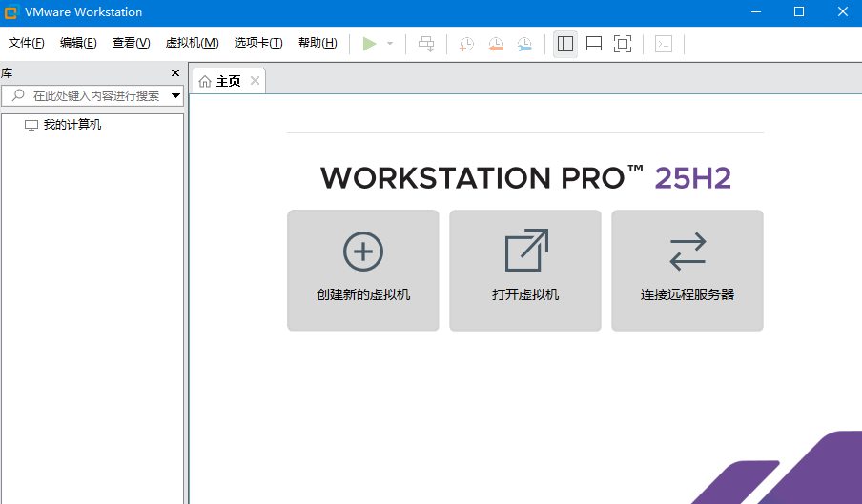Expand the library search dropdown arrow
The height and width of the screenshot is (504, 862).
175,95
